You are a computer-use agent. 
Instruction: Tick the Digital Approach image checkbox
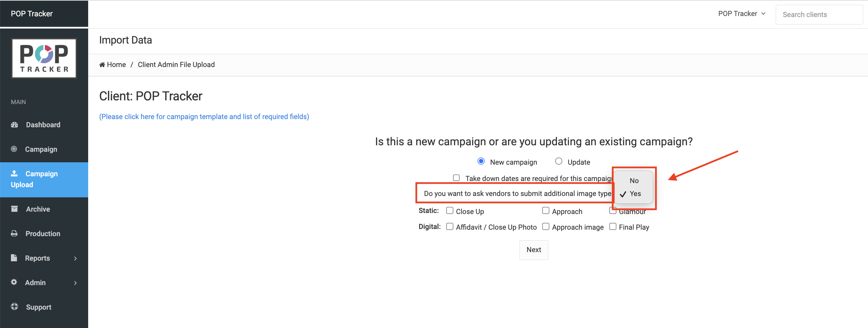tap(546, 227)
